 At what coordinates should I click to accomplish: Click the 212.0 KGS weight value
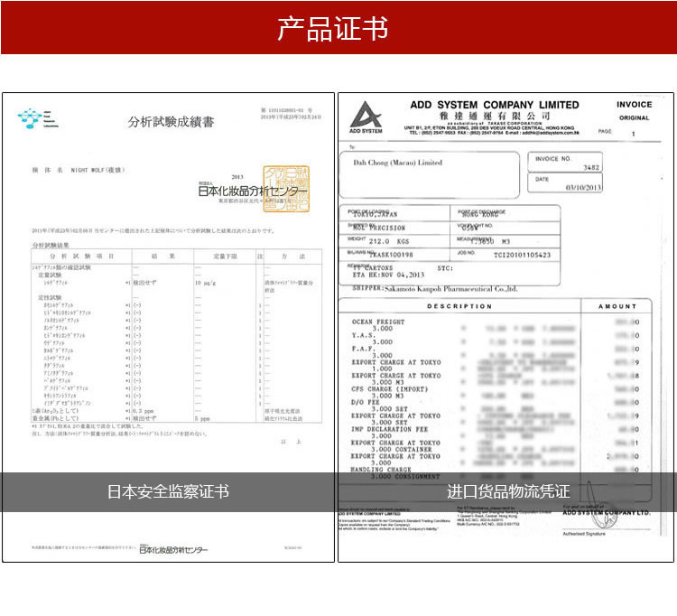pyautogui.click(x=388, y=241)
